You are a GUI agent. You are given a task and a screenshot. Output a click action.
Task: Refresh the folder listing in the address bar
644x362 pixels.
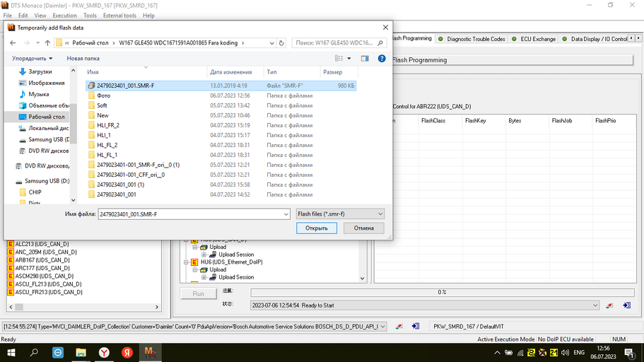pos(281,42)
